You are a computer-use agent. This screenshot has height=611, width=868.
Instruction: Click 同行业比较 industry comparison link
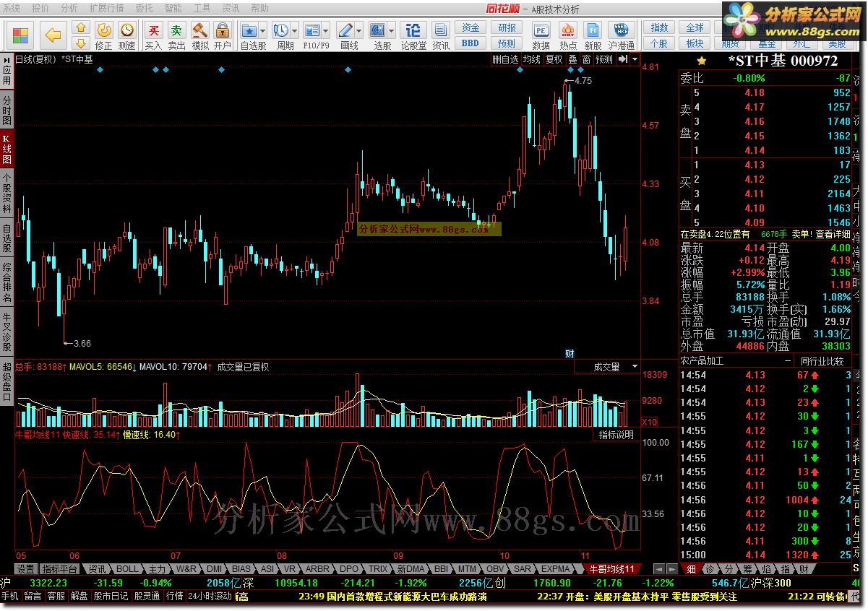coord(822,360)
